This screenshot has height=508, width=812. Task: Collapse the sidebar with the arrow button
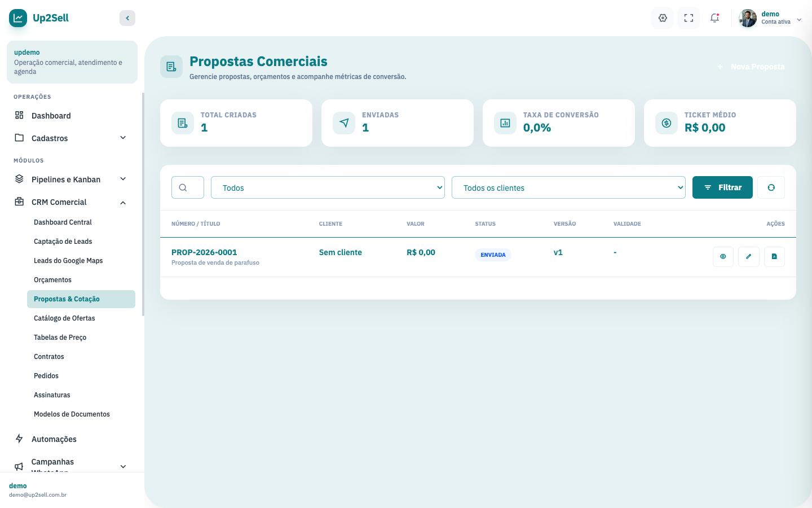point(127,18)
